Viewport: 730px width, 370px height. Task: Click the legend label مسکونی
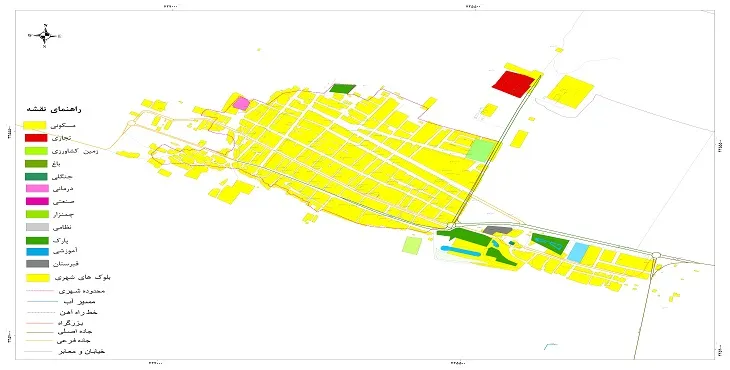click(64, 125)
